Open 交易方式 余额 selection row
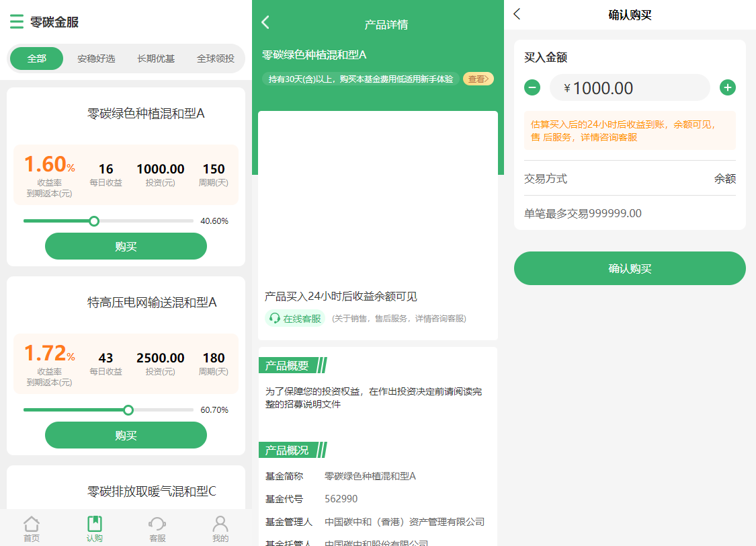Viewport: 756px width, 546px height. pos(630,178)
